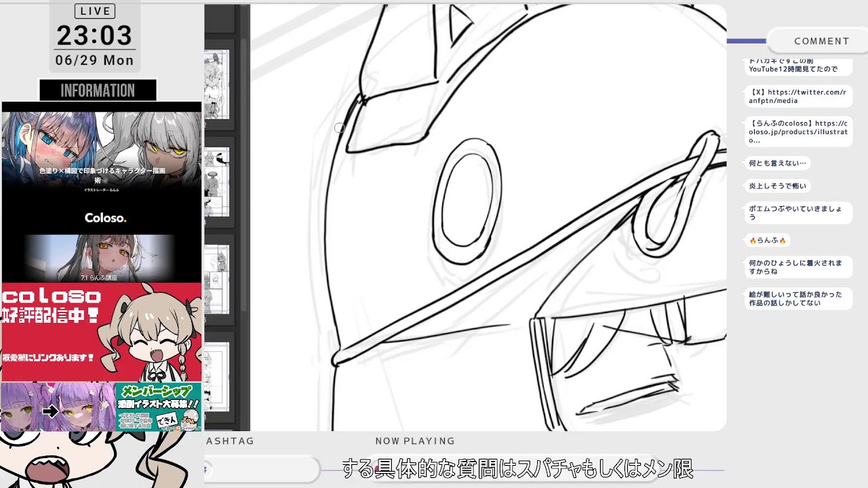Click the メンバーシップ membership banner
This screenshot has width=868, height=488.
pos(158,407)
